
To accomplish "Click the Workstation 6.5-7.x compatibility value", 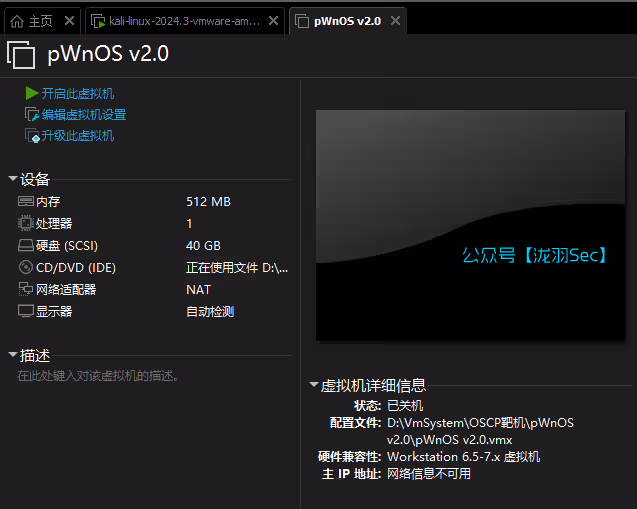I will point(464,457).
